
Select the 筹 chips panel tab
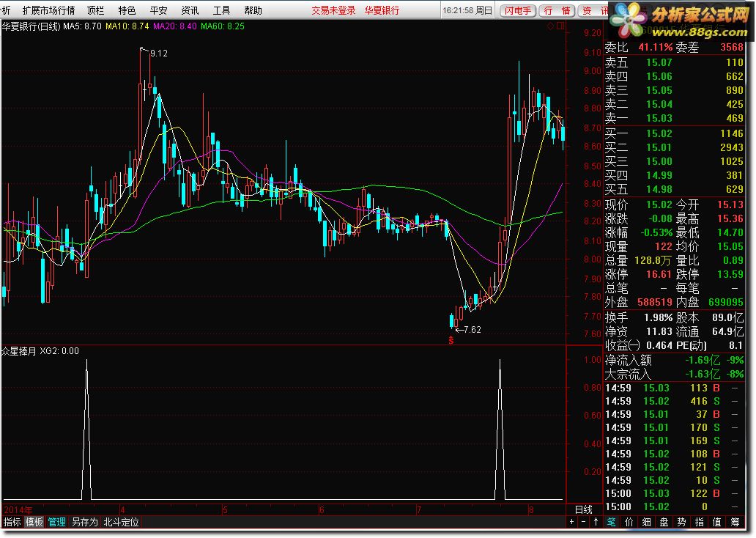[735, 522]
